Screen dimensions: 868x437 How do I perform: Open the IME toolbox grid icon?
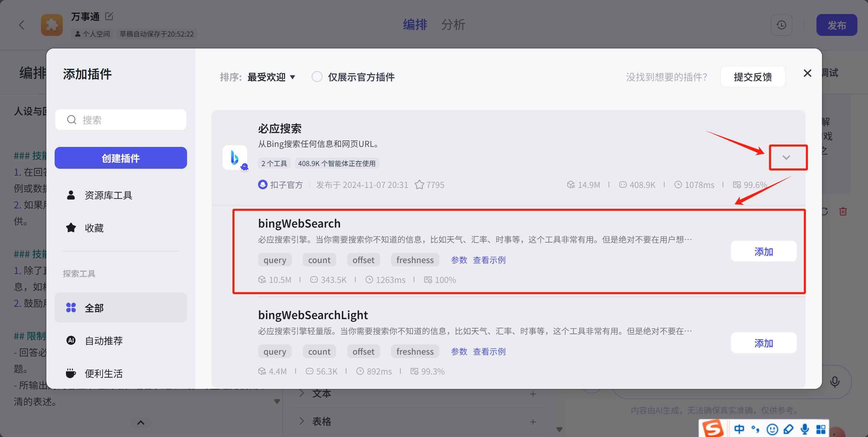(x=821, y=429)
